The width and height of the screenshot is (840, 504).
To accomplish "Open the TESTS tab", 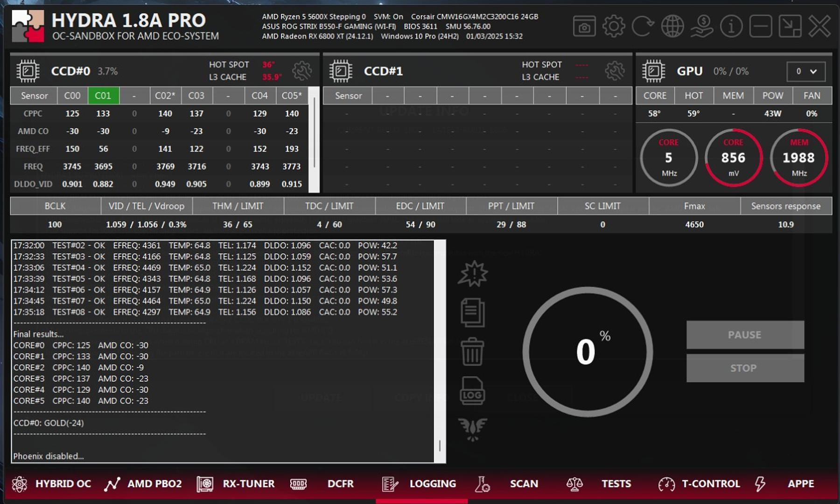I will [x=616, y=484].
